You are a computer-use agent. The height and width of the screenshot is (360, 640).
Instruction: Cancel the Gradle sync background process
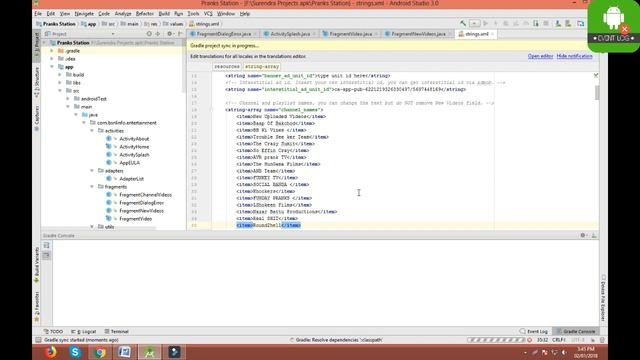coord(529,340)
